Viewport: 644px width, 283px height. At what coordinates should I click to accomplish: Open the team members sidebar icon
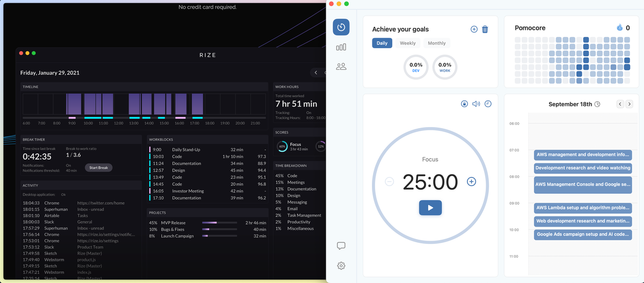click(x=341, y=66)
